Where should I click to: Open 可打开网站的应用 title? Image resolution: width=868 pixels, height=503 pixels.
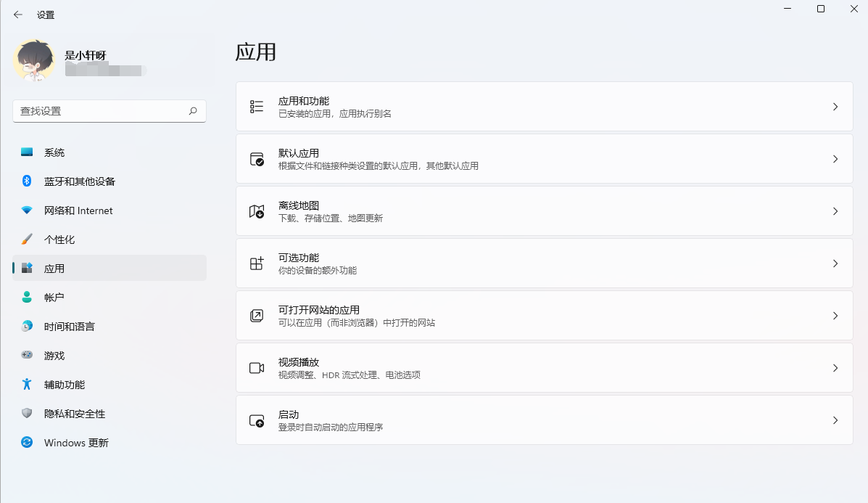tap(319, 310)
